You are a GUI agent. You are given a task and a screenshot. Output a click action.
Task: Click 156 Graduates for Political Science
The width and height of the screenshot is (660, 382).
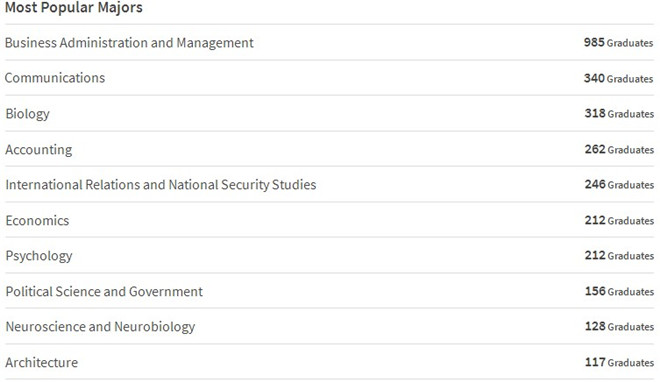pos(619,291)
